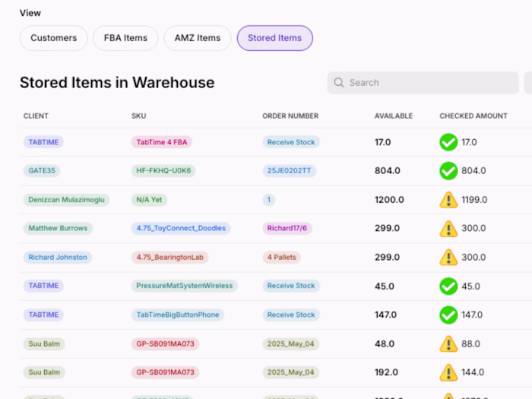Click the N/A Yet SKU tag
Viewport: 532px width, 399px height.
tap(149, 199)
